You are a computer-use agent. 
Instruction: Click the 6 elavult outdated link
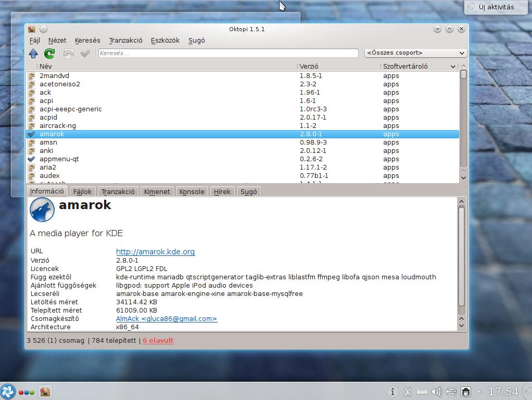click(158, 340)
